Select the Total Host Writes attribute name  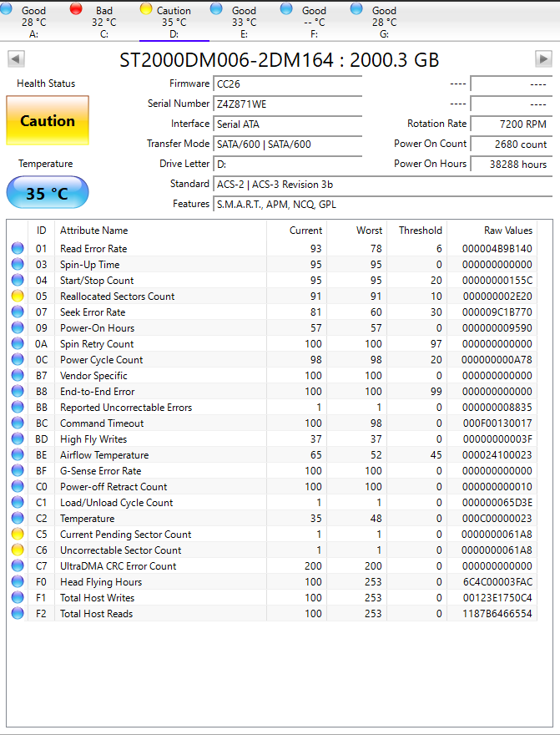pos(97,598)
